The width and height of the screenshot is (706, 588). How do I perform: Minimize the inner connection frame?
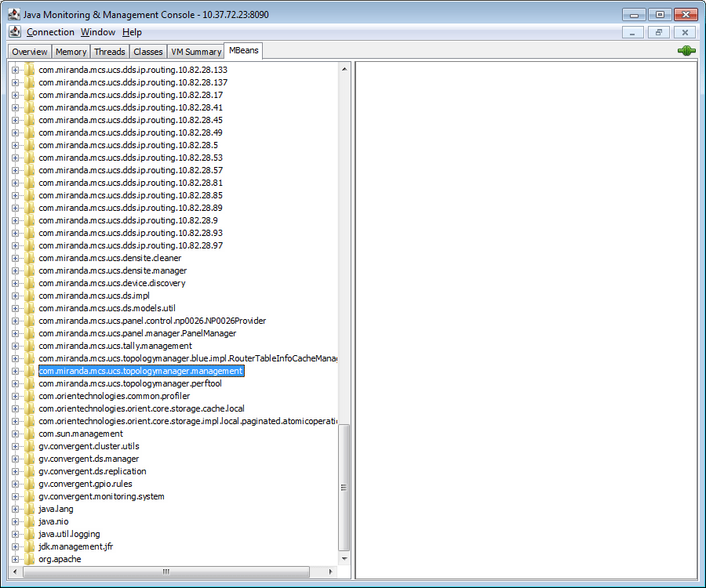(632, 32)
